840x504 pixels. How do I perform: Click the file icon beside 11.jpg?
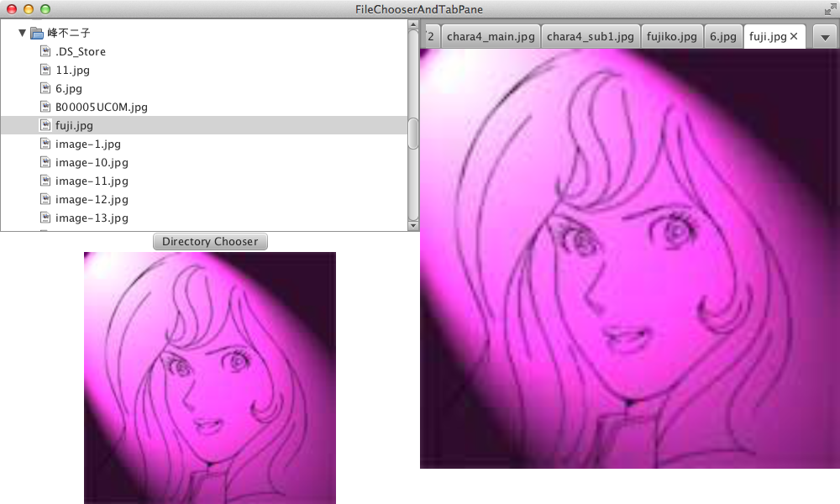[45, 70]
